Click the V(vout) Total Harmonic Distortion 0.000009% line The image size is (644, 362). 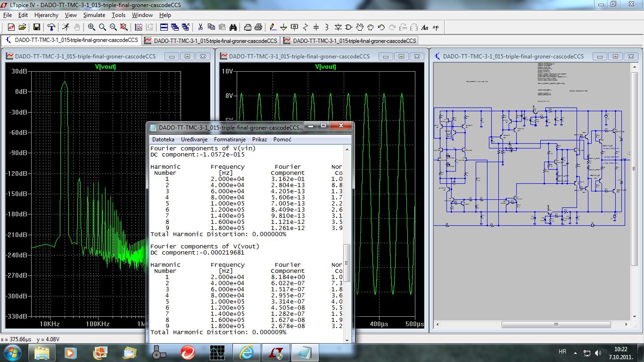tap(218, 332)
